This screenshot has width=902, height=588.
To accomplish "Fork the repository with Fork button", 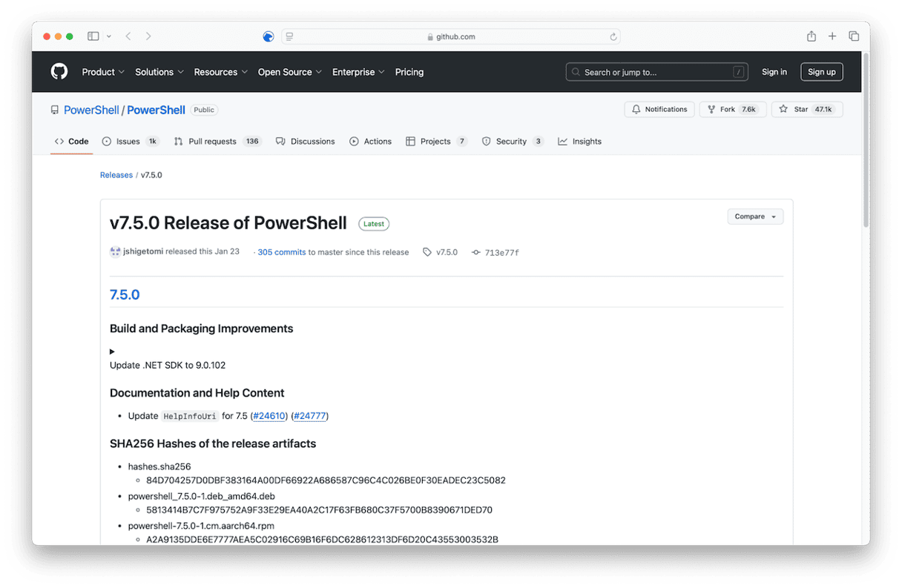I will tap(733, 109).
